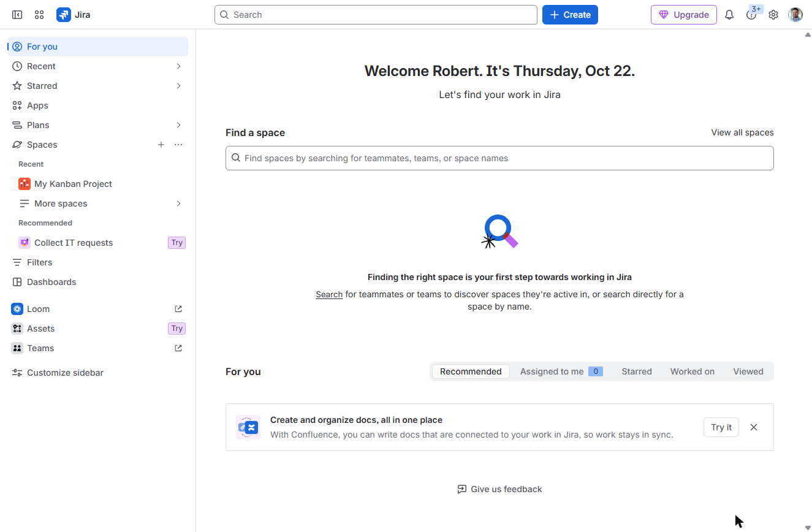Focus the Find spaces search field
Viewport: 812px width, 532px height.
499,158
